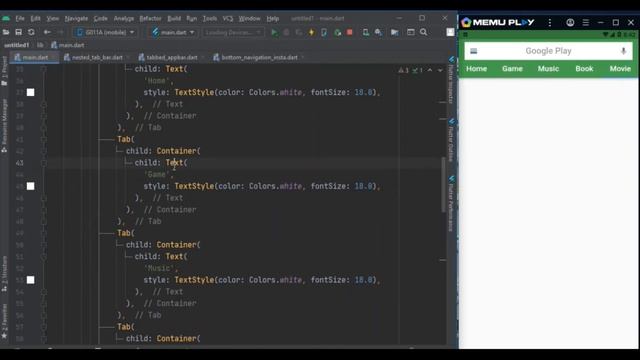Collapse the Text( block at line 51
This screenshot has height=360, width=640.
[44, 257]
